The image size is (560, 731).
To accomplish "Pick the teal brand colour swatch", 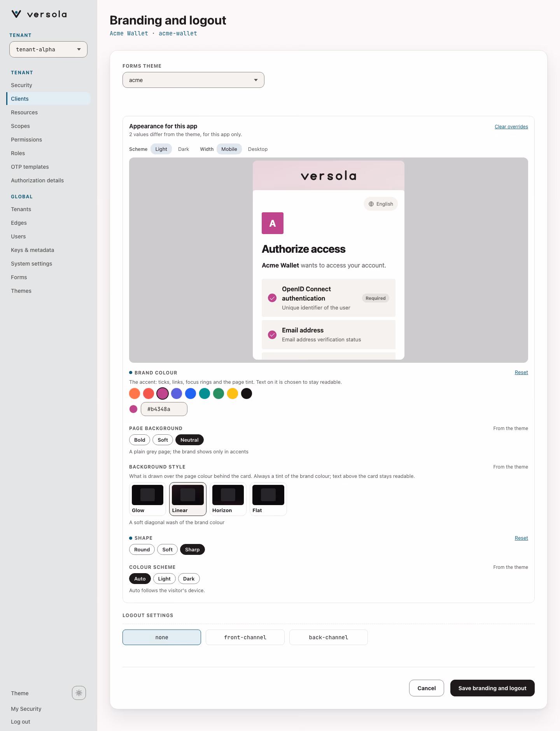I will coord(205,393).
